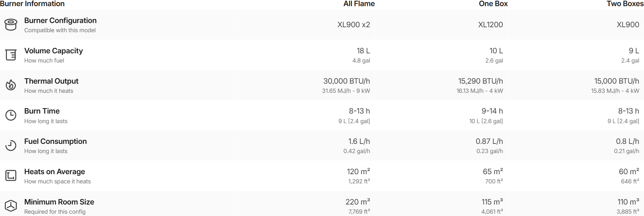Click the Thermal Output row label
The height and width of the screenshot is (216, 644).
51,81
